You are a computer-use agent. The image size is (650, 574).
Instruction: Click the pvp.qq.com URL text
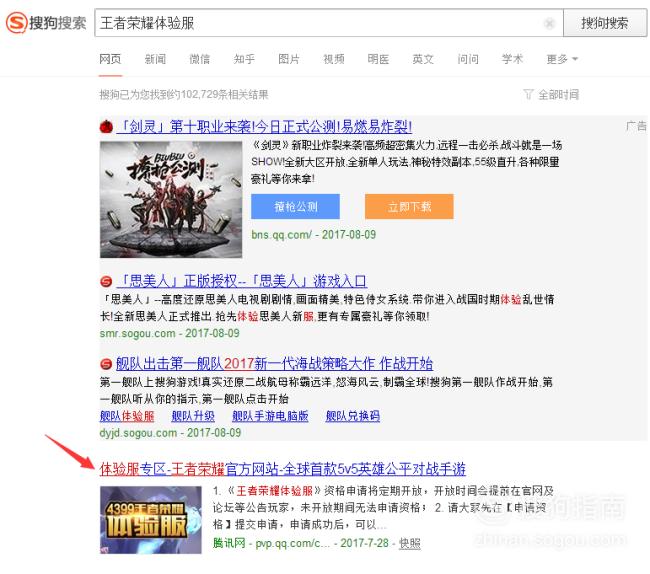(292, 543)
